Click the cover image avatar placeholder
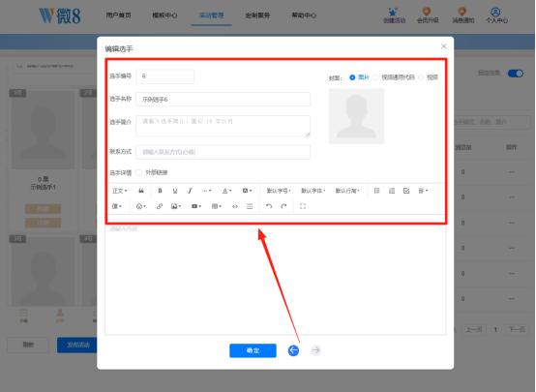 tap(356, 116)
